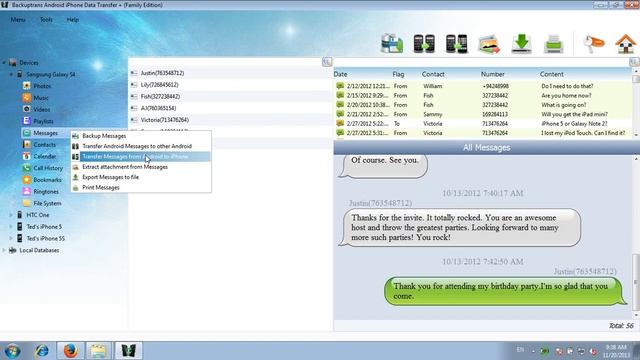
Task: Open Windows Explorer folder from taskbar
Action: tap(98, 351)
